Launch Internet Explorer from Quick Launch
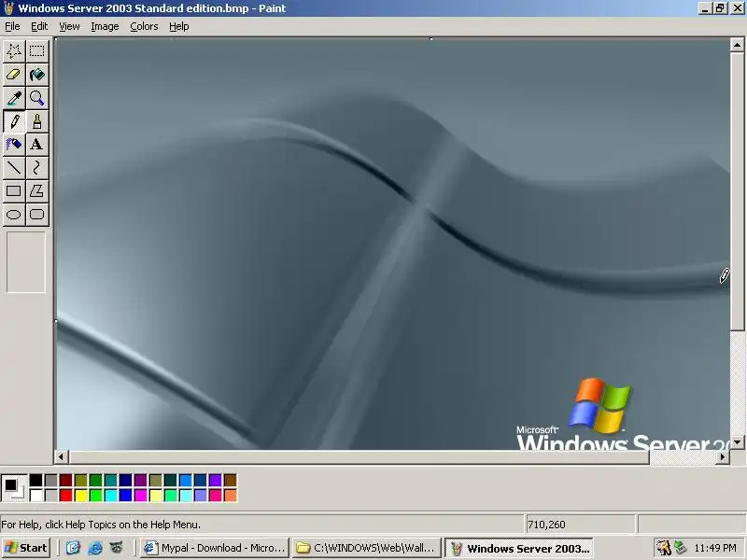This screenshot has height=560, width=747. coord(95,548)
